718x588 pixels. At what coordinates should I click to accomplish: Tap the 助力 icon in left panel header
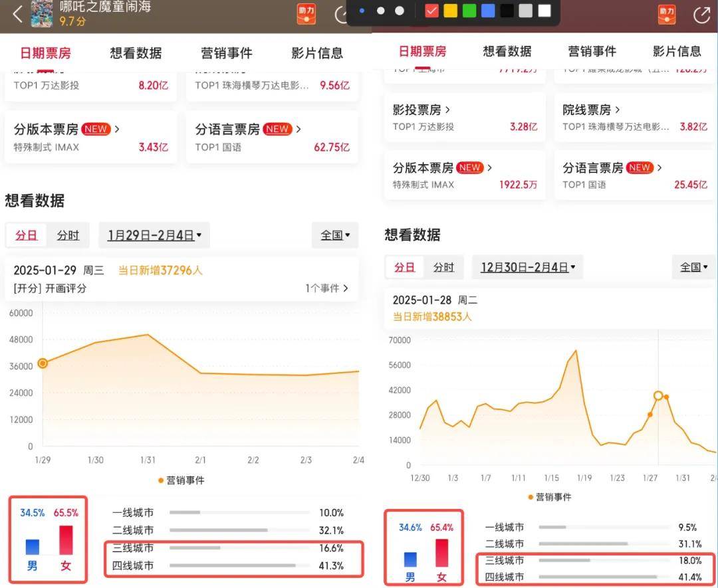[x=306, y=14]
